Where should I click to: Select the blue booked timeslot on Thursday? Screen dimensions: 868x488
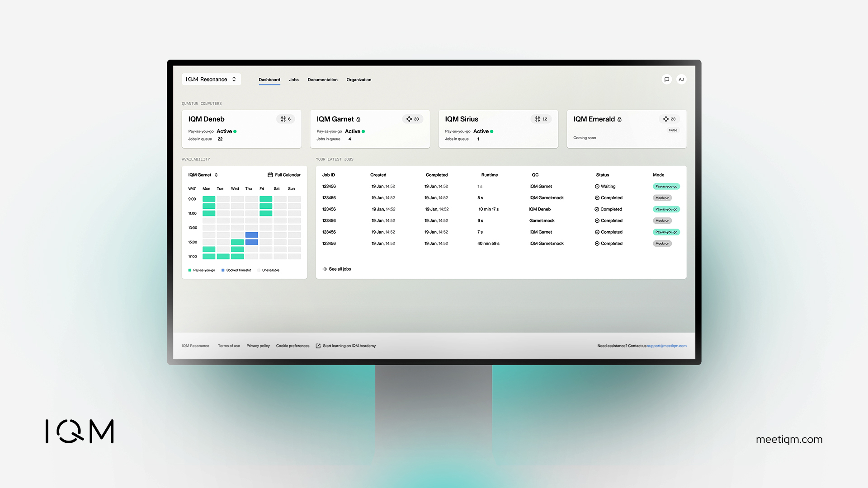pyautogui.click(x=251, y=235)
